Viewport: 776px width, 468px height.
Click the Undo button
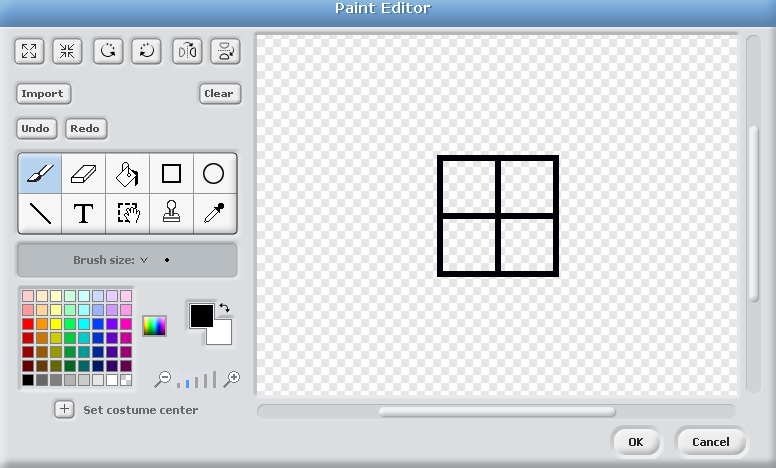[x=36, y=129]
